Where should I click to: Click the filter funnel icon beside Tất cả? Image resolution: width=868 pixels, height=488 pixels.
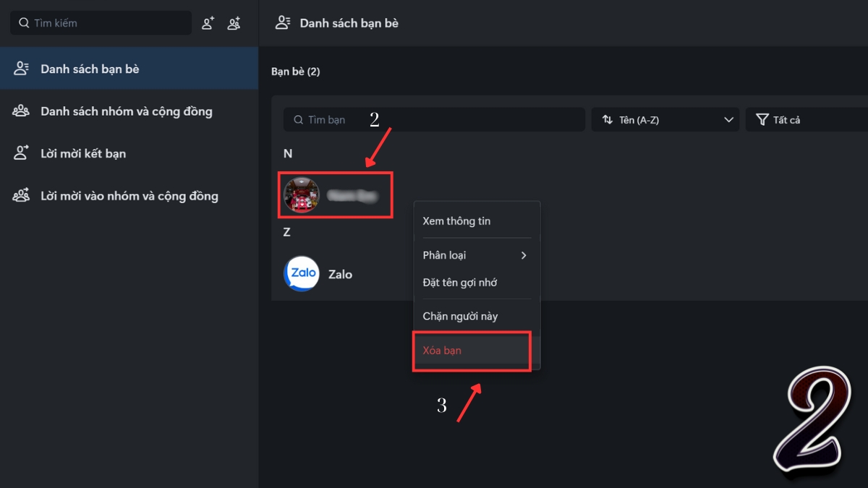(x=762, y=119)
